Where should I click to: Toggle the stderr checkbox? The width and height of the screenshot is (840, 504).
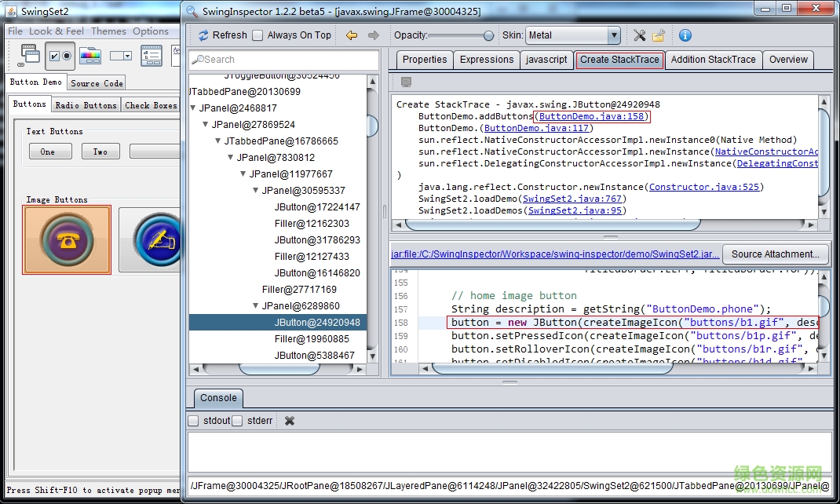tap(238, 421)
